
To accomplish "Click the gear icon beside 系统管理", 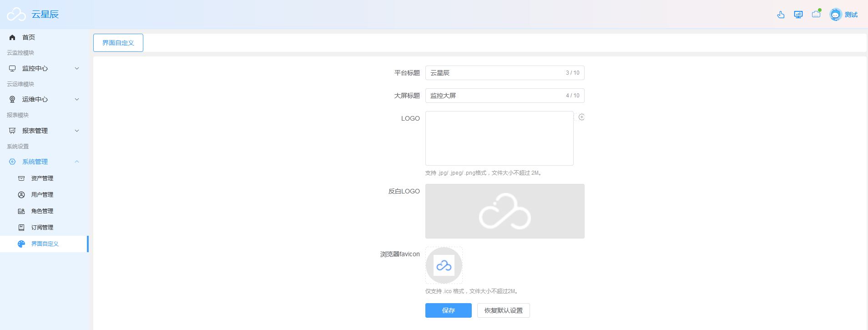I will [12, 162].
